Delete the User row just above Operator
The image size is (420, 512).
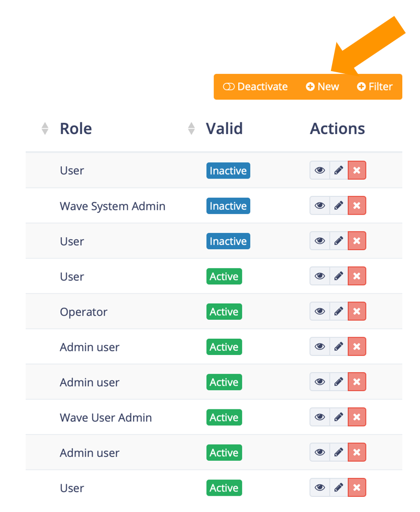(357, 276)
